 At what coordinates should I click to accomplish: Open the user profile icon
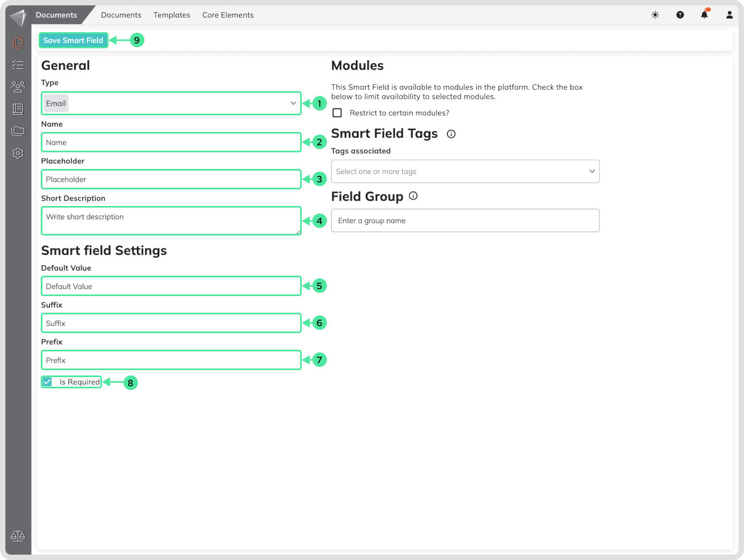[x=729, y=15]
